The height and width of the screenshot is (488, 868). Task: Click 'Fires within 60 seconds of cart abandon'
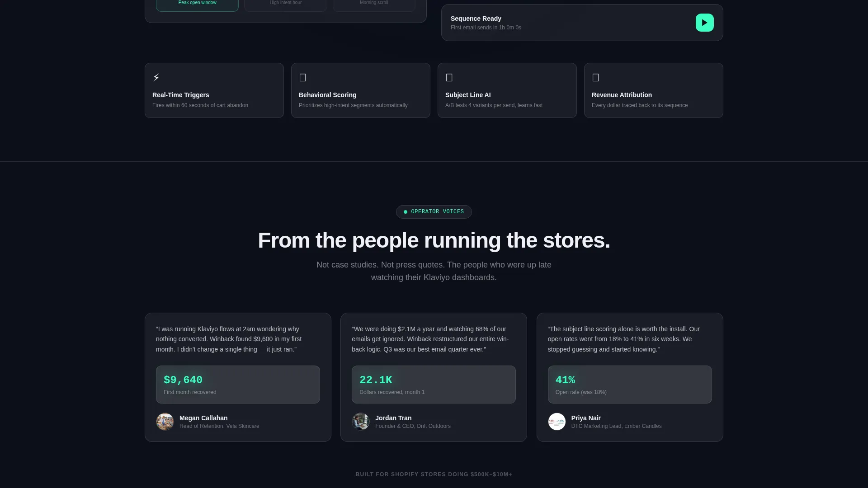[200, 105]
